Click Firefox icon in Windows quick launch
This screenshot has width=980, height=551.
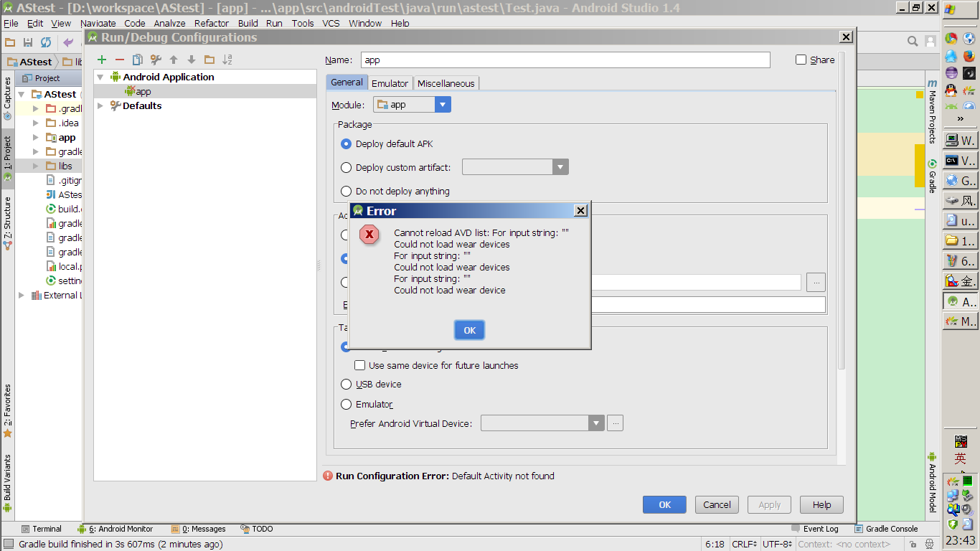(969, 55)
